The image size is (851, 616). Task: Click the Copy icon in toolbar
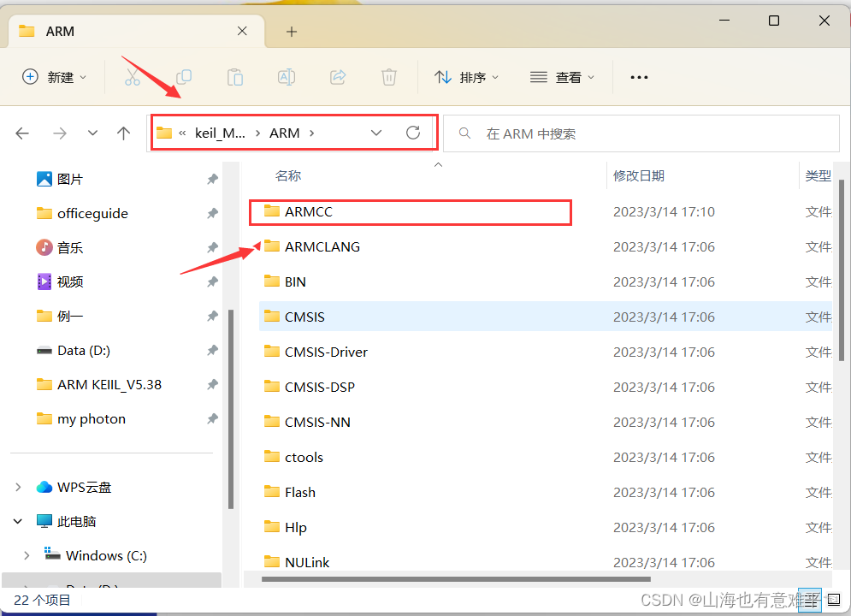click(184, 77)
